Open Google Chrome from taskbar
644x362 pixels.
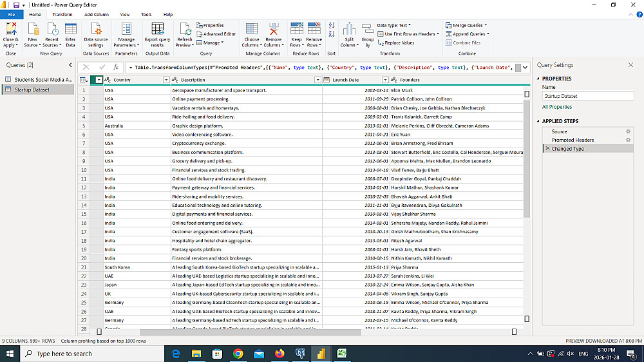click(x=238, y=354)
